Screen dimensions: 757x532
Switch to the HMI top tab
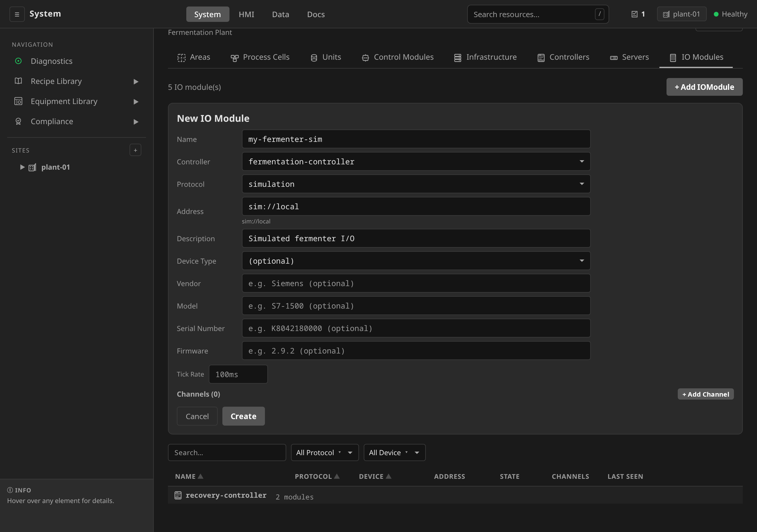pyautogui.click(x=246, y=14)
